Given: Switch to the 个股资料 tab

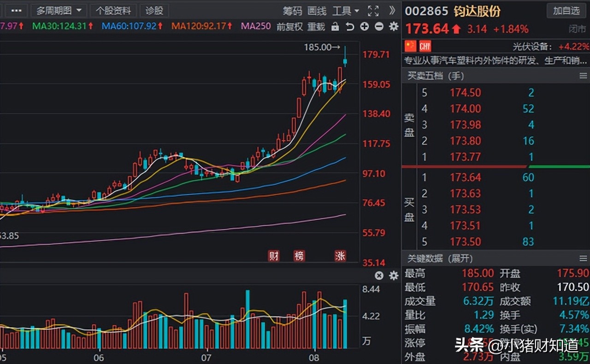Looking at the screenshot, I should (113, 10).
